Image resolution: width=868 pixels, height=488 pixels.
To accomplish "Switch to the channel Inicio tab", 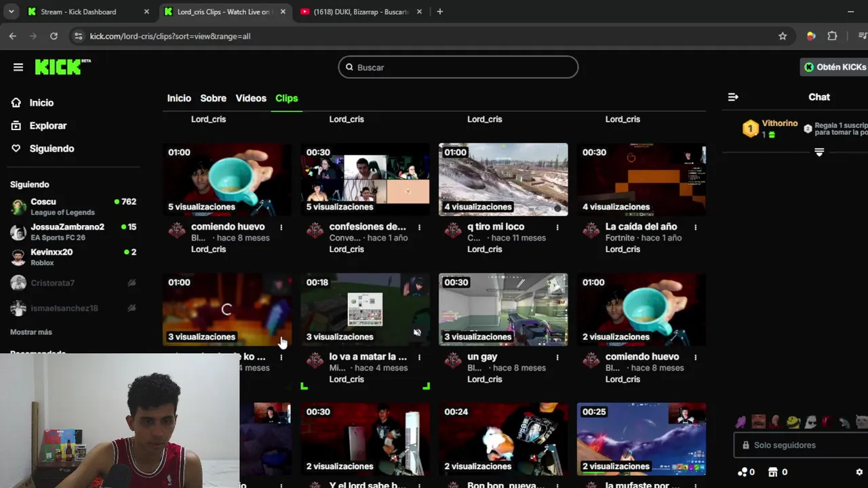I will [x=179, y=98].
